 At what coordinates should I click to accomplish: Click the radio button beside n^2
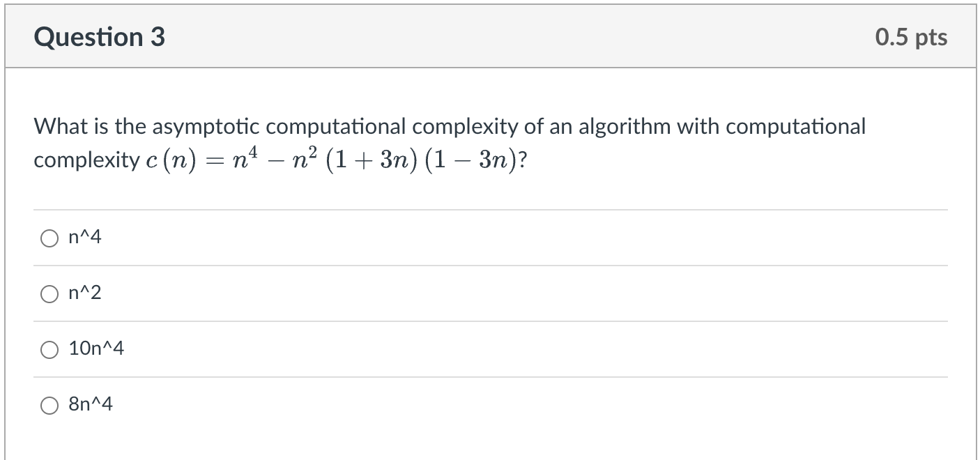[x=49, y=294]
